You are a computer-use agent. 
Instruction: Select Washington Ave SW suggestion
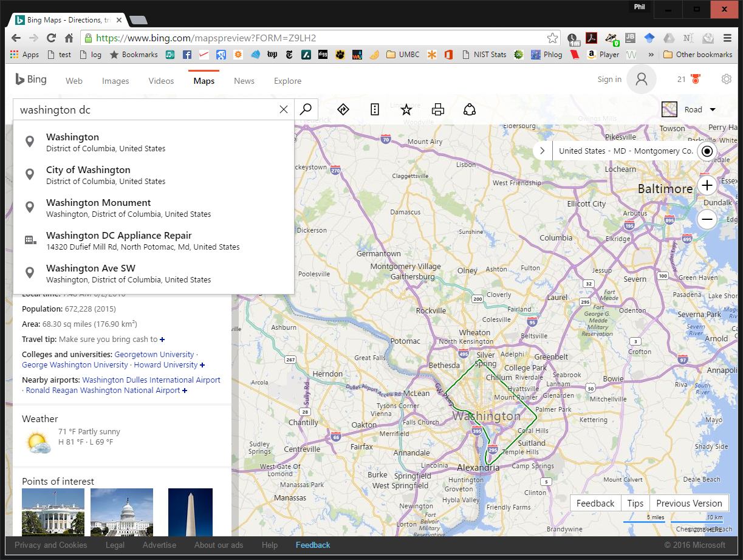pos(154,273)
